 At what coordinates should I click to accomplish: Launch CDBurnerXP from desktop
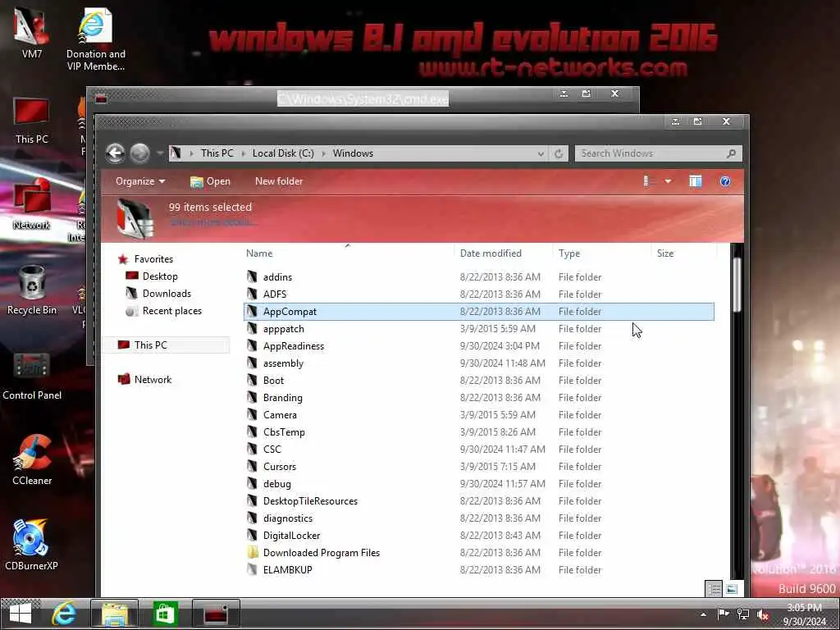32,545
